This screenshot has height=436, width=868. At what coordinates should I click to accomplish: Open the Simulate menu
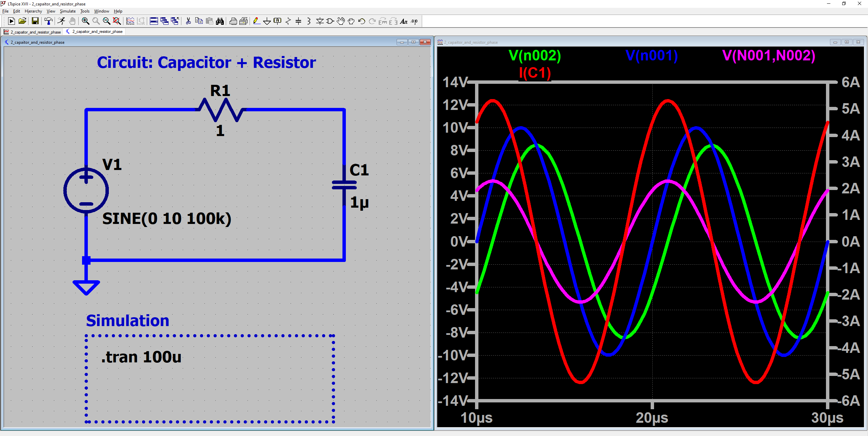[x=67, y=11]
